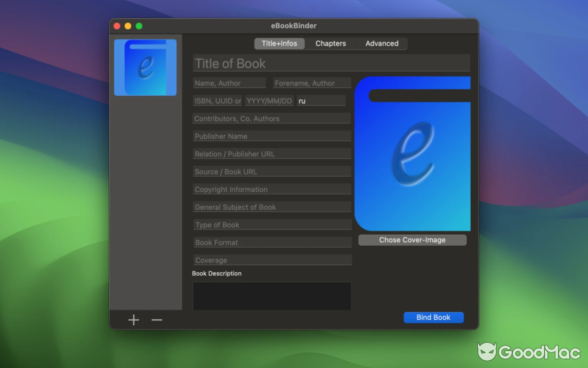Remove selected eBook using the minus icon
The image size is (588, 368).
tap(157, 319)
